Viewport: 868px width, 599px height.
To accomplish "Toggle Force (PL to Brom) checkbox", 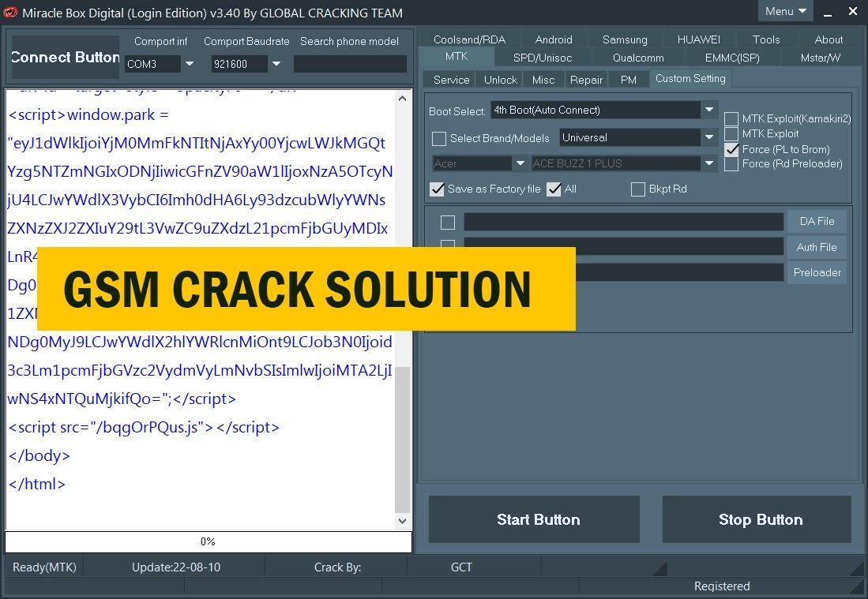I will click(731, 149).
